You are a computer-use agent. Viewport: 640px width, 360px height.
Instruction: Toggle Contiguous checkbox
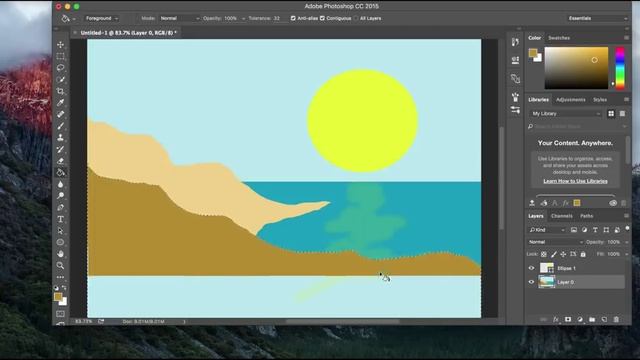(322, 18)
